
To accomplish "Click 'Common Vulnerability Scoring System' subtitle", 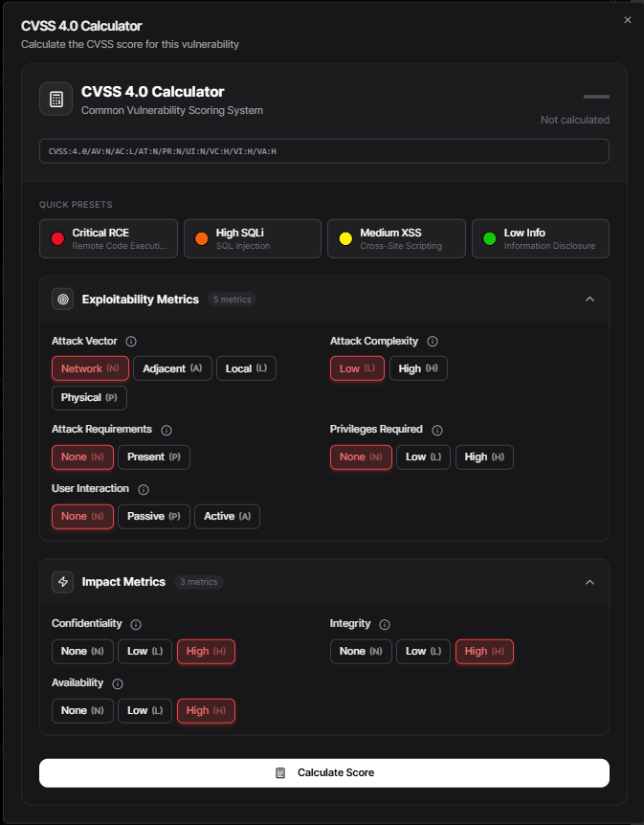I will [172, 110].
